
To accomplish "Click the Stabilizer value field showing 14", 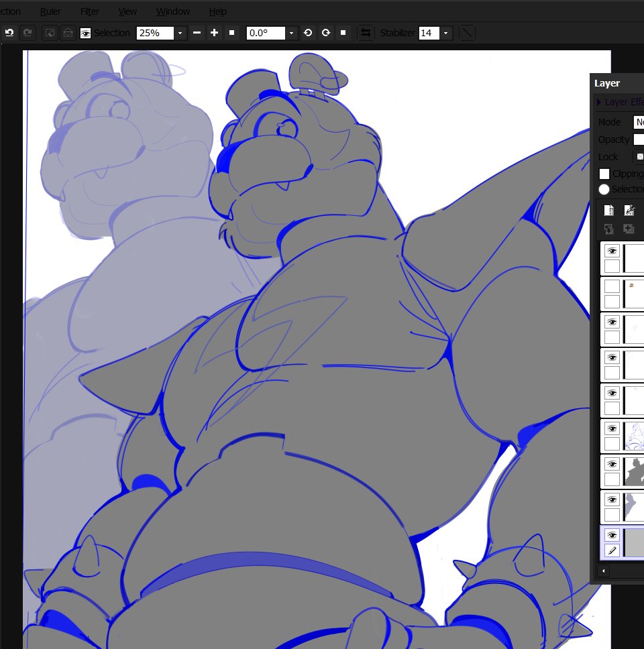I will point(429,33).
